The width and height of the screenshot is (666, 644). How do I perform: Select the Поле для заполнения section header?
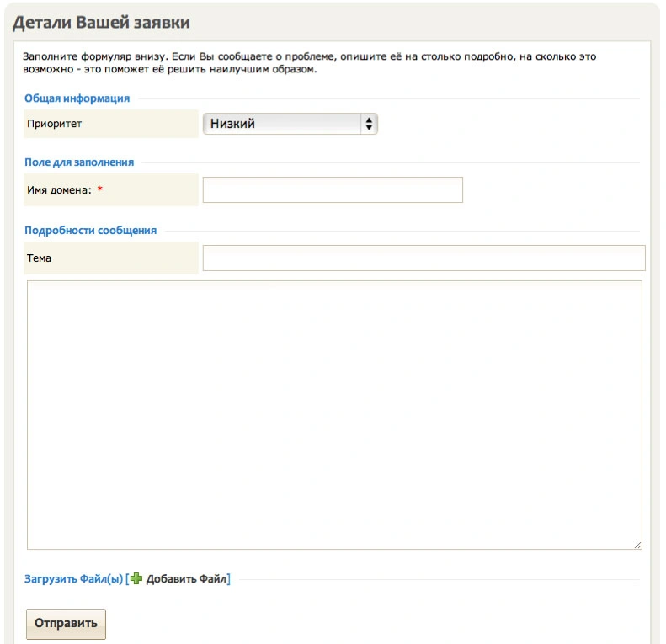pyautogui.click(x=79, y=162)
